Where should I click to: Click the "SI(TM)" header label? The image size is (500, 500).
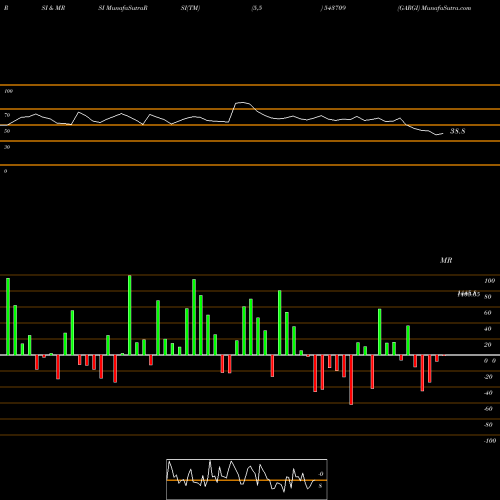(x=190, y=8)
